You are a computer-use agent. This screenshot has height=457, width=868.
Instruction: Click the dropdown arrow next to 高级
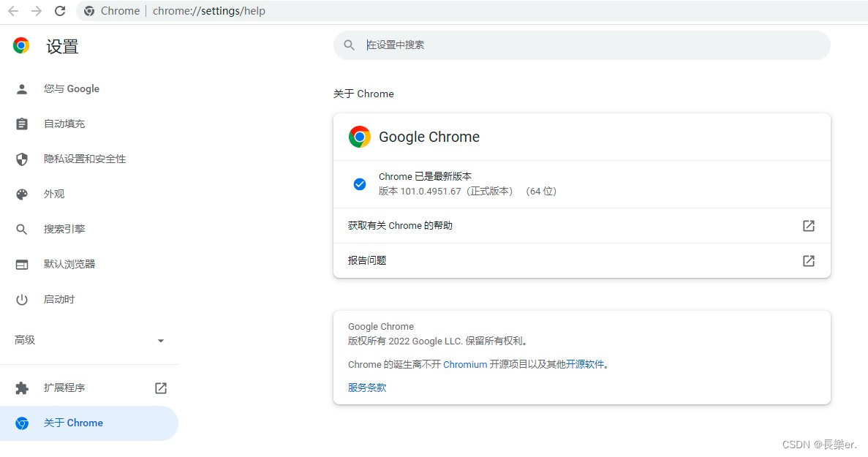click(x=161, y=341)
